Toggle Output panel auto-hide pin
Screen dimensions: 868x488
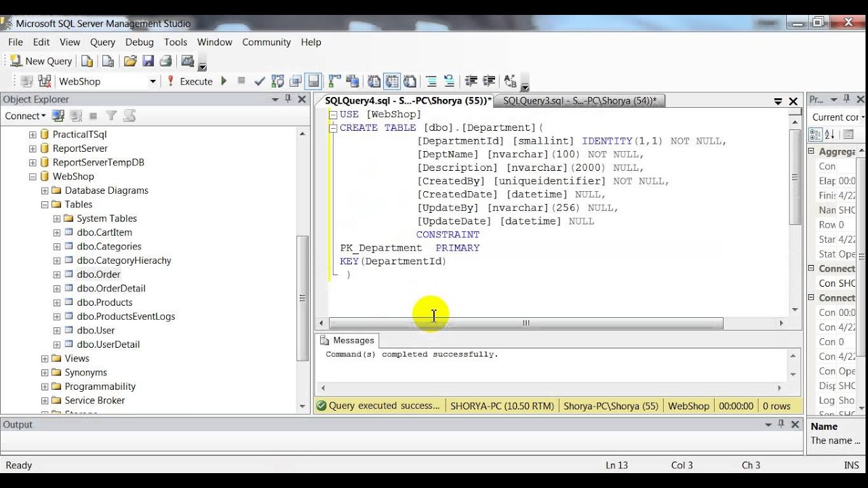tap(781, 424)
